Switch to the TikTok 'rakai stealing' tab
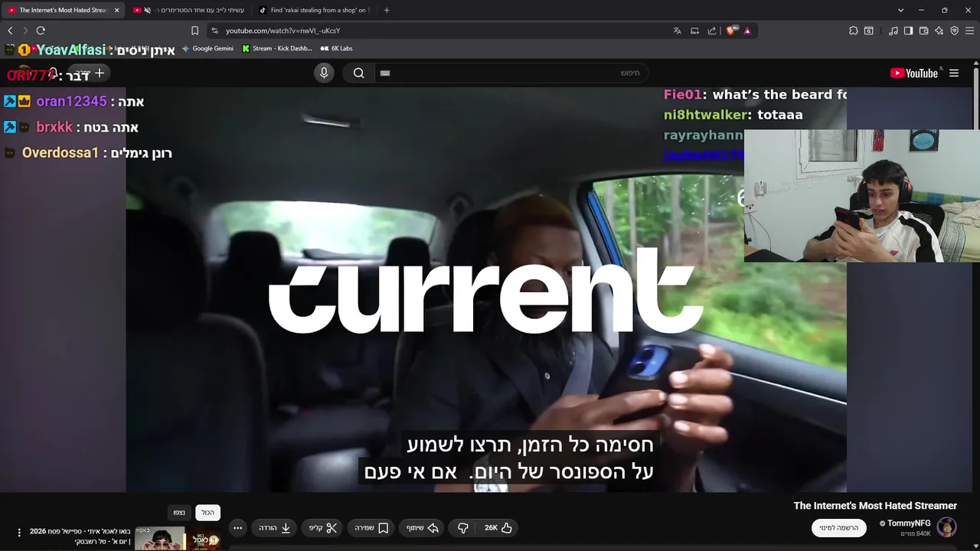This screenshot has width=980, height=551. click(314, 10)
